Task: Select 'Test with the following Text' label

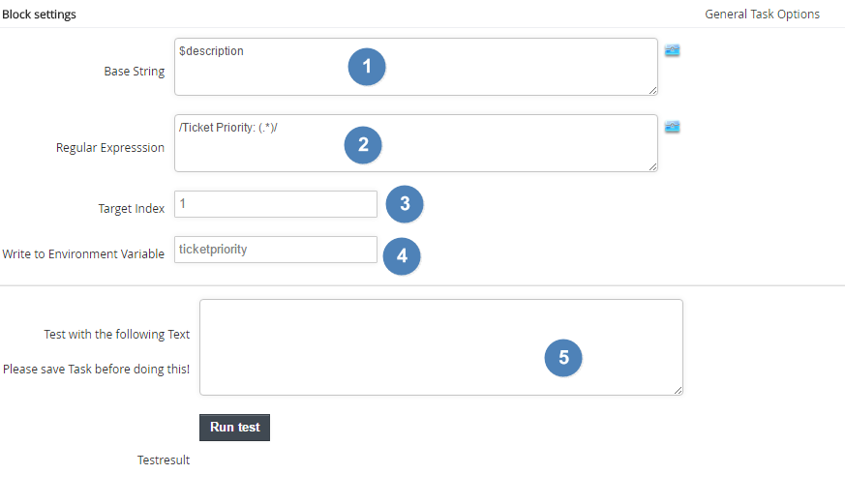Action: (x=117, y=335)
